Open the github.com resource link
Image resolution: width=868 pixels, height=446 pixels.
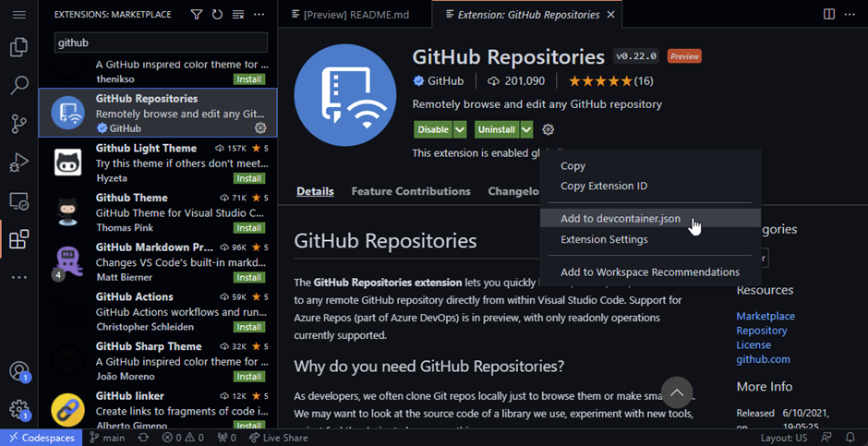point(763,359)
